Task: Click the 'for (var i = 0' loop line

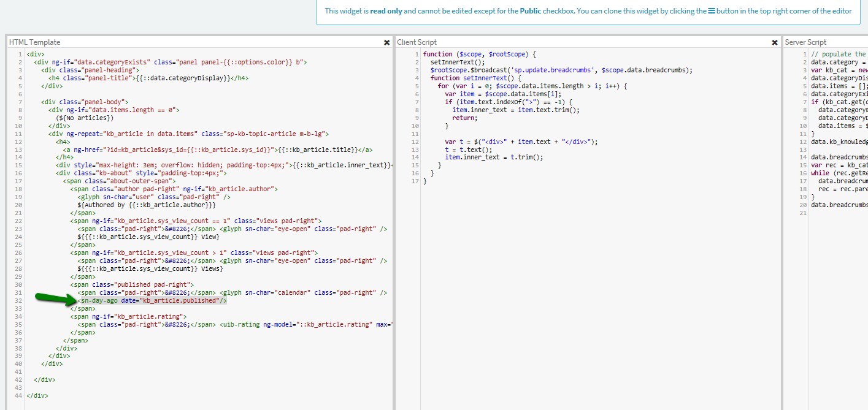Action: (532, 86)
